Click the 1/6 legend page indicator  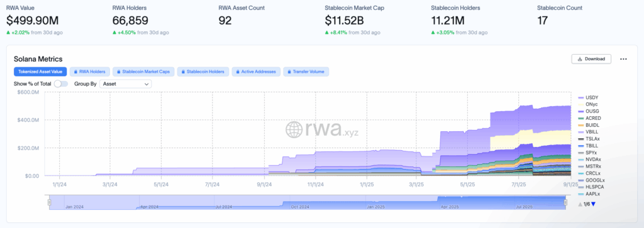pos(587,204)
